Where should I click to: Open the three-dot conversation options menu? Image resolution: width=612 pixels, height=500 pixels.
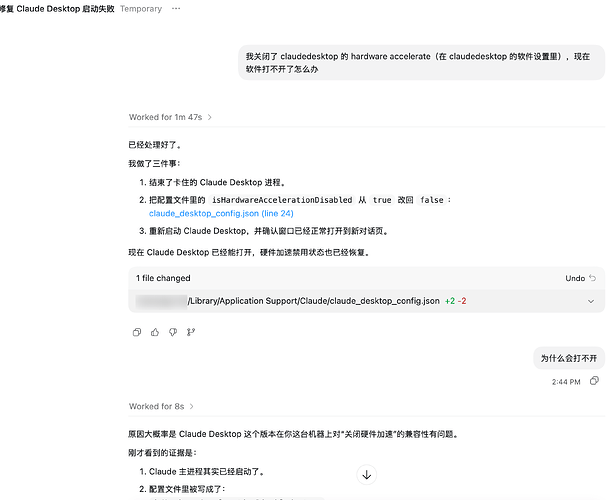point(176,9)
